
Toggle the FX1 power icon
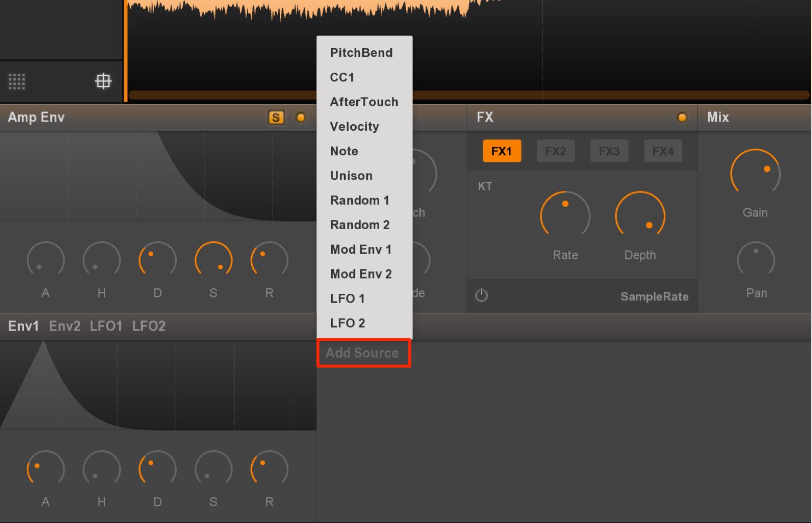click(x=482, y=295)
